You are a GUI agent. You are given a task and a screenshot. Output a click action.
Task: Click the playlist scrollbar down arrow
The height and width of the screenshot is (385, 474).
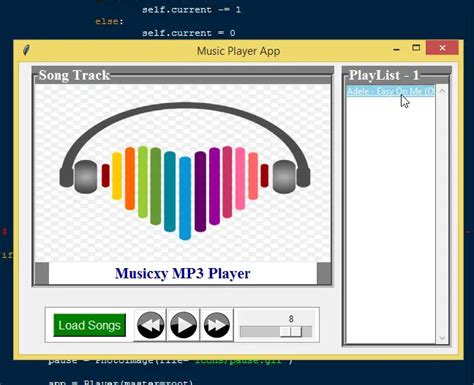(442, 338)
